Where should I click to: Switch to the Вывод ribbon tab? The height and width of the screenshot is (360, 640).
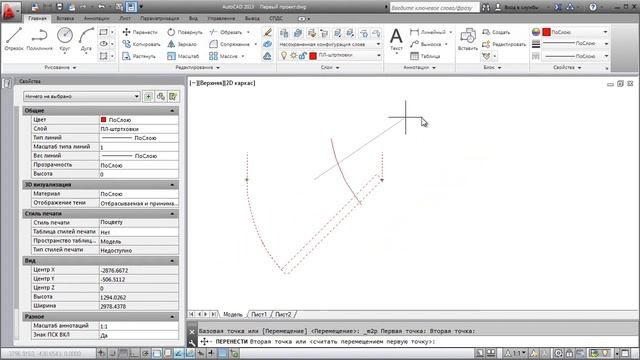pyautogui.click(x=252, y=18)
